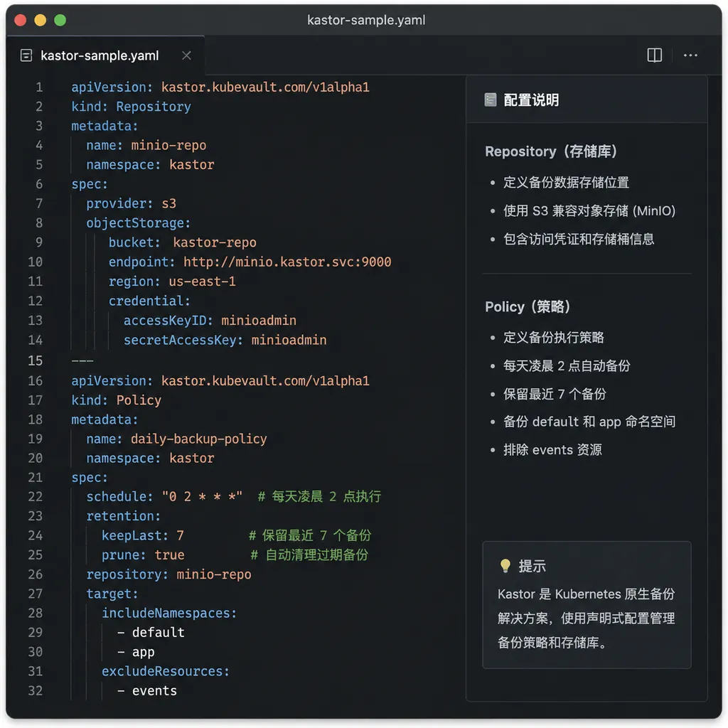The width and height of the screenshot is (728, 728).
Task: Click the window title kastor-sample.yaml
Action: [x=366, y=20]
